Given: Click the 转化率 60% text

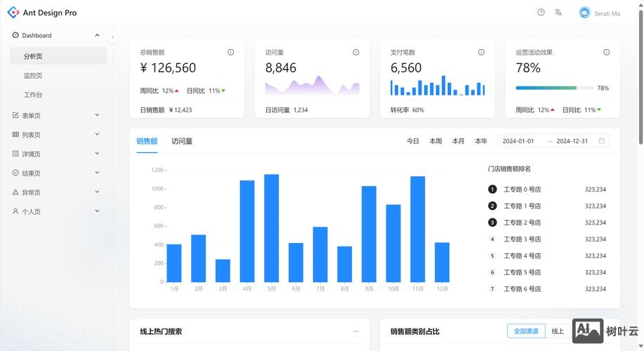Looking at the screenshot, I should click(407, 110).
